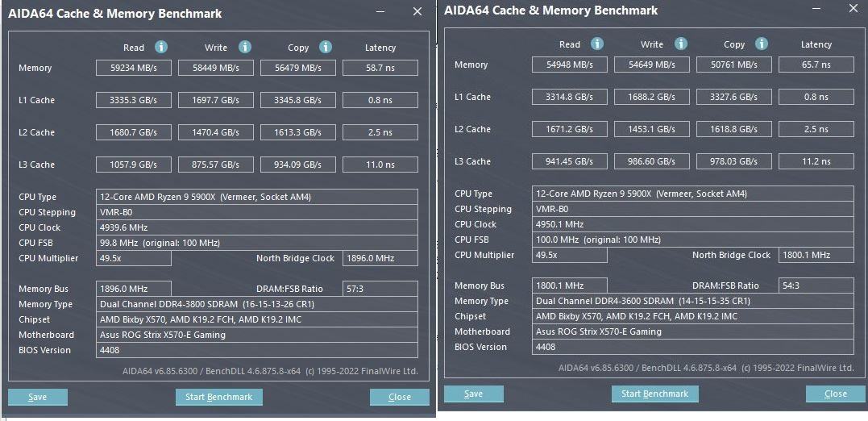Click the Read info icon in left window
868x421 pixels.
161,48
